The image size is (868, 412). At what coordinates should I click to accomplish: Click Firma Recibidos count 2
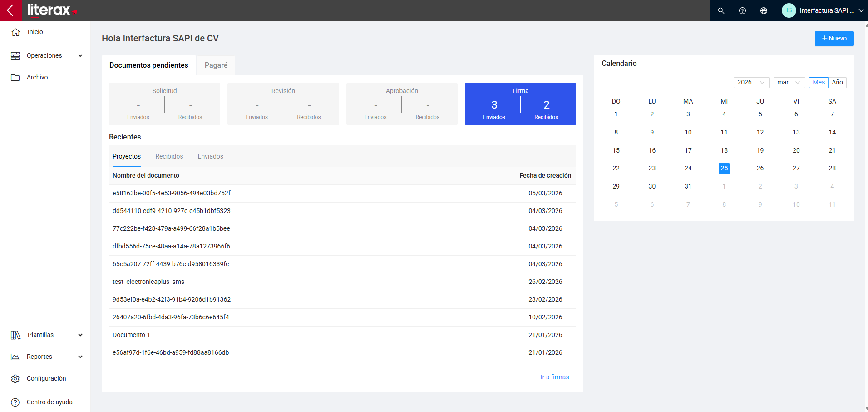pos(547,105)
